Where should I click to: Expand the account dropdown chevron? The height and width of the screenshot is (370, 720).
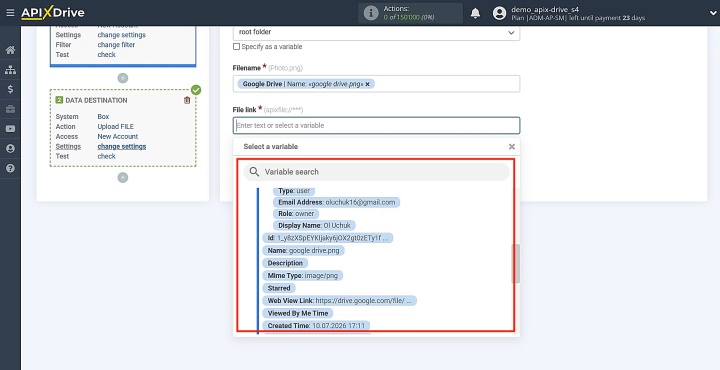tap(713, 13)
